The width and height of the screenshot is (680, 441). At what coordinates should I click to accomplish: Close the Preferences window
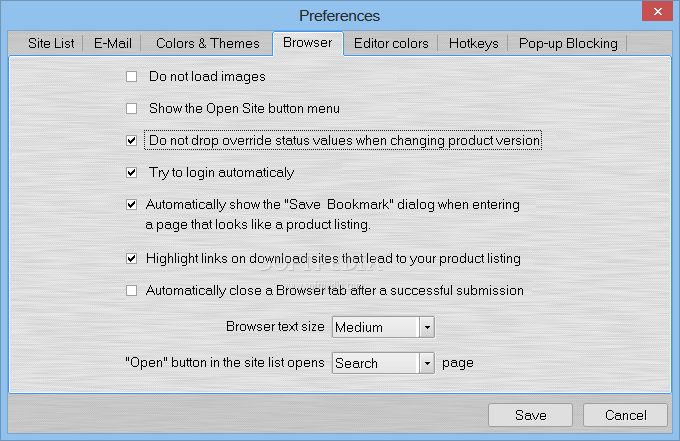[656, 13]
